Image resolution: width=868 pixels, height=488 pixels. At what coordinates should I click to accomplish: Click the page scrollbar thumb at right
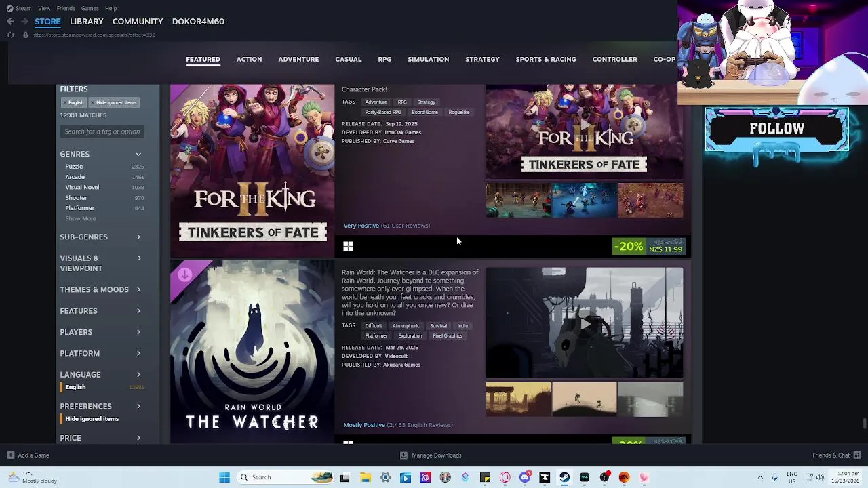(864, 424)
